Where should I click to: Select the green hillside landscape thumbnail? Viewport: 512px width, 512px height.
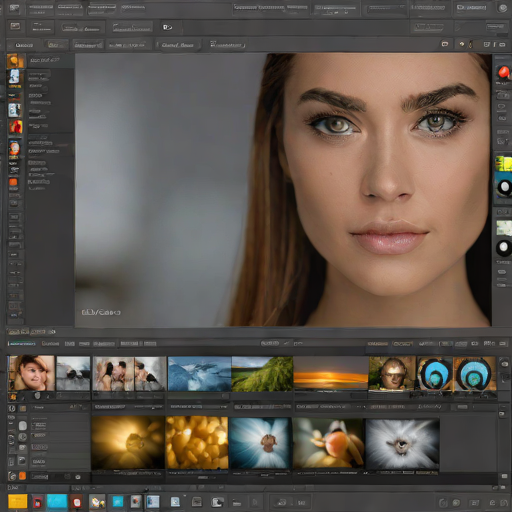point(262,374)
